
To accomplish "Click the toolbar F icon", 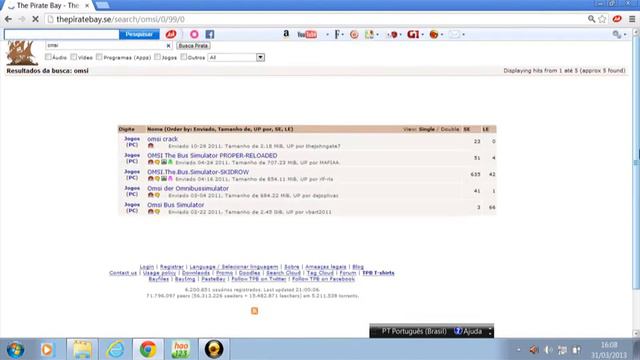I will (x=338, y=34).
